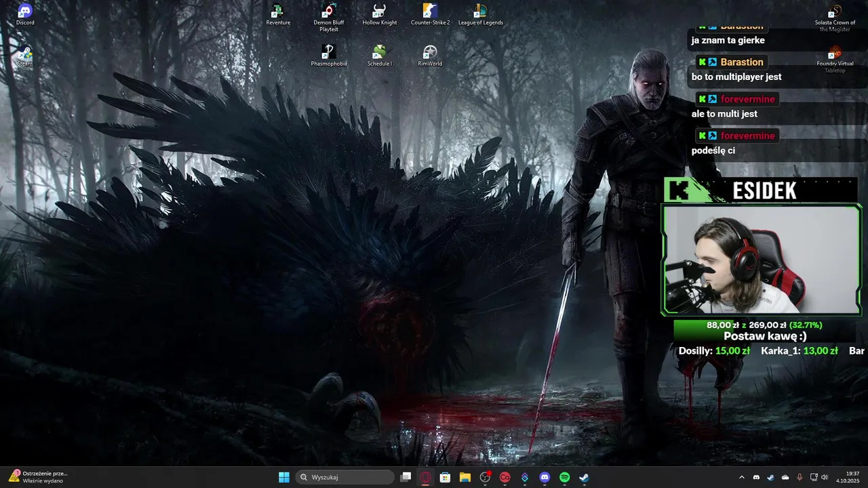The width and height of the screenshot is (868, 488).
Task: Click chat message 'podeślę ci'
Action: (x=713, y=150)
